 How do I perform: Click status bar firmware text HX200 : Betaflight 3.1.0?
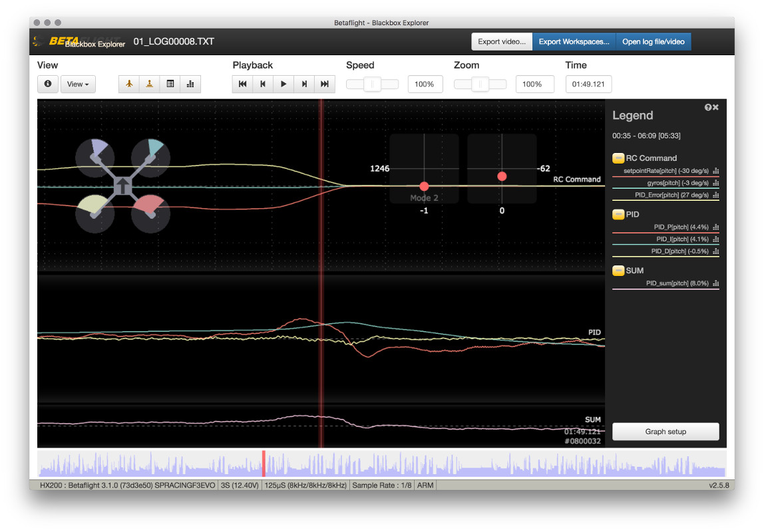click(128, 485)
